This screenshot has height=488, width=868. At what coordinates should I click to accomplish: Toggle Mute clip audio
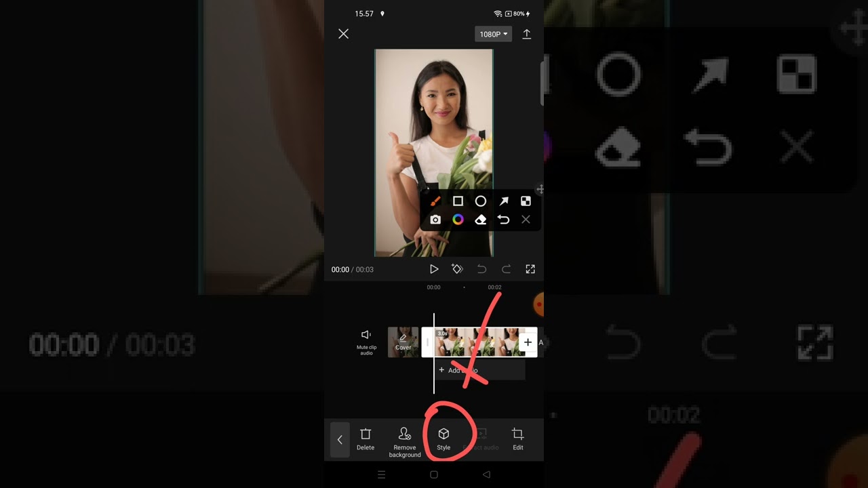[366, 342]
